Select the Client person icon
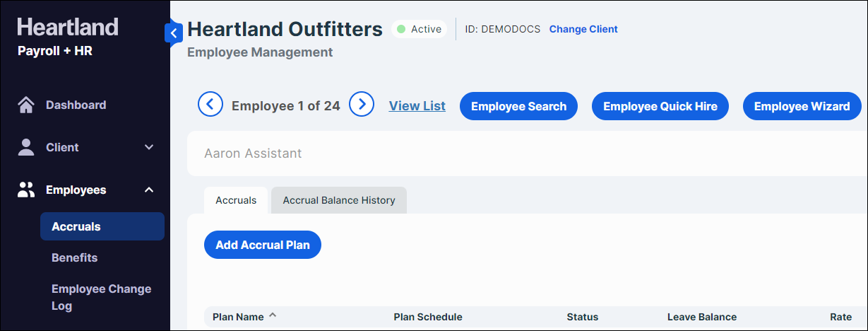Viewport: 868px width, 331px height. pos(26,147)
